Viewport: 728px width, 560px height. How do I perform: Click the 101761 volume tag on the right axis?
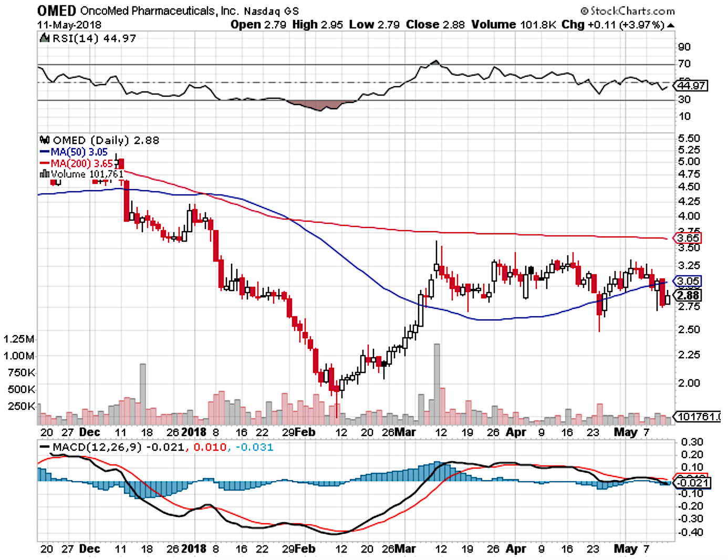(x=698, y=417)
